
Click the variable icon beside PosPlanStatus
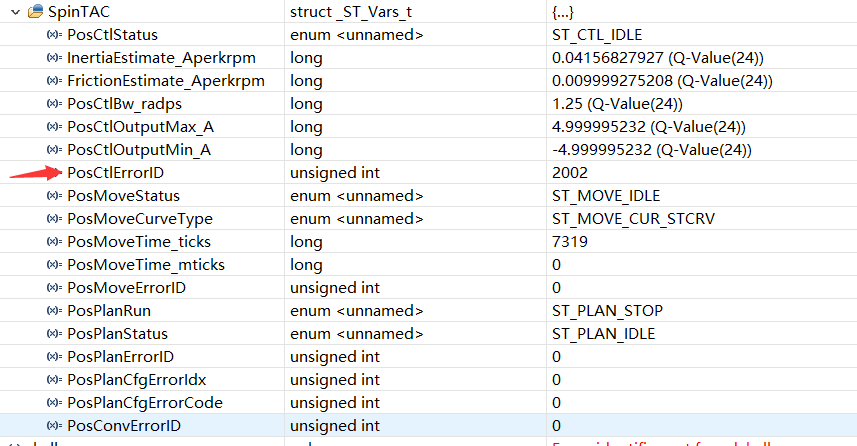point(54,333)
